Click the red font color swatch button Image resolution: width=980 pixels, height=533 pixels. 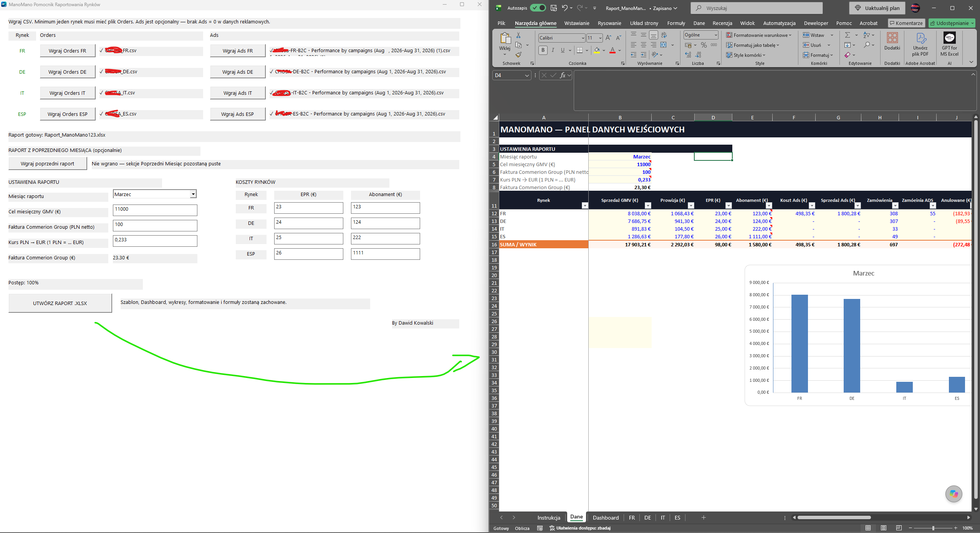(612, 50)
